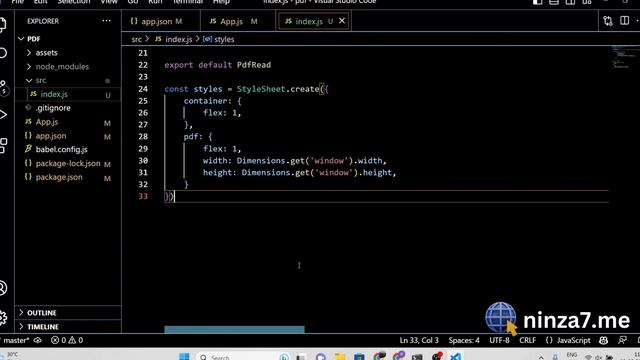This screenshot has height=360, width=640.
Task: Open the Extensions view
Action: click(3, 145)
